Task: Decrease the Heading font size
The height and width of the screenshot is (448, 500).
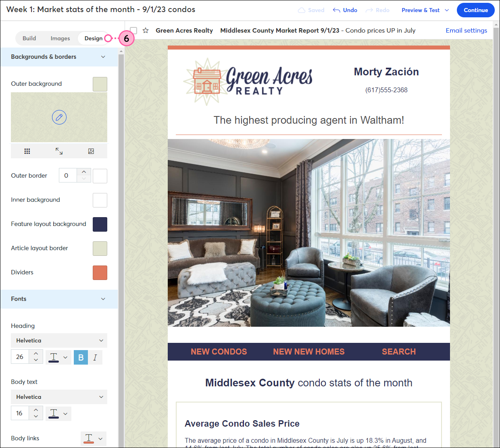Action: (x=36, y=360)
